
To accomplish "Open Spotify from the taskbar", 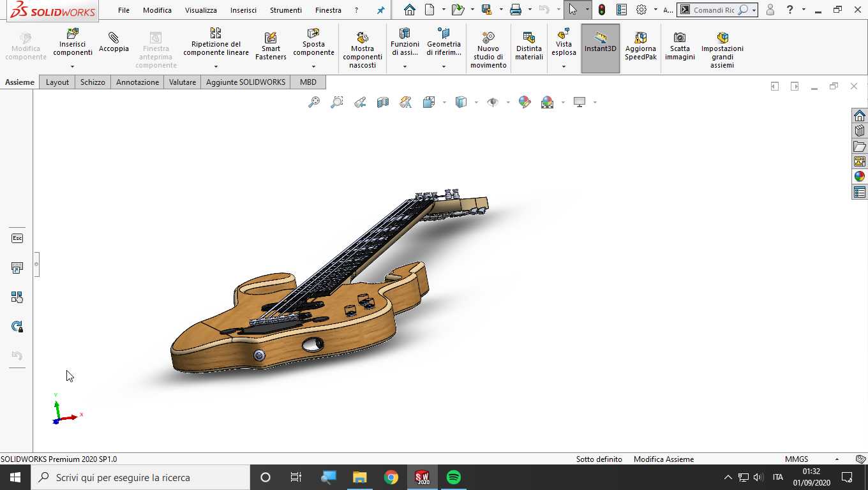I will tap(454, 477).
